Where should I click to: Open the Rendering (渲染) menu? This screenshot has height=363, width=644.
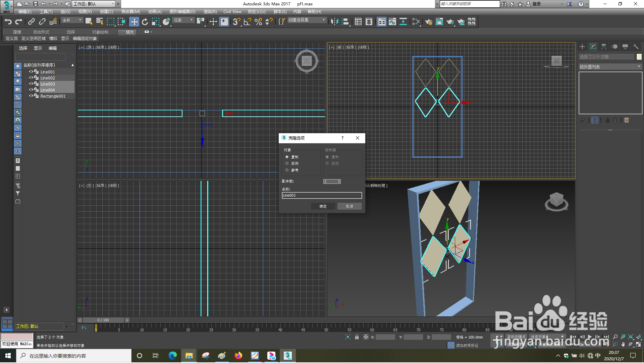(210, 12)
